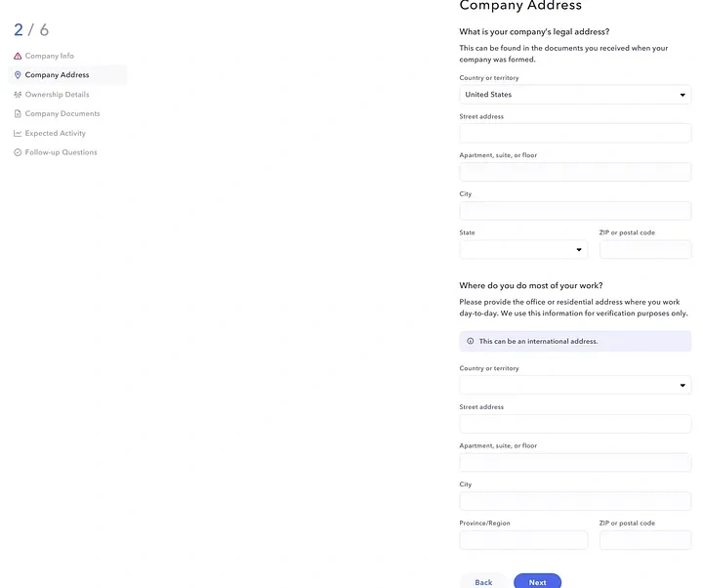The image size is (703, 588).
Task: Open the legal address Country or territory dropdown
Action: [575, 95]
